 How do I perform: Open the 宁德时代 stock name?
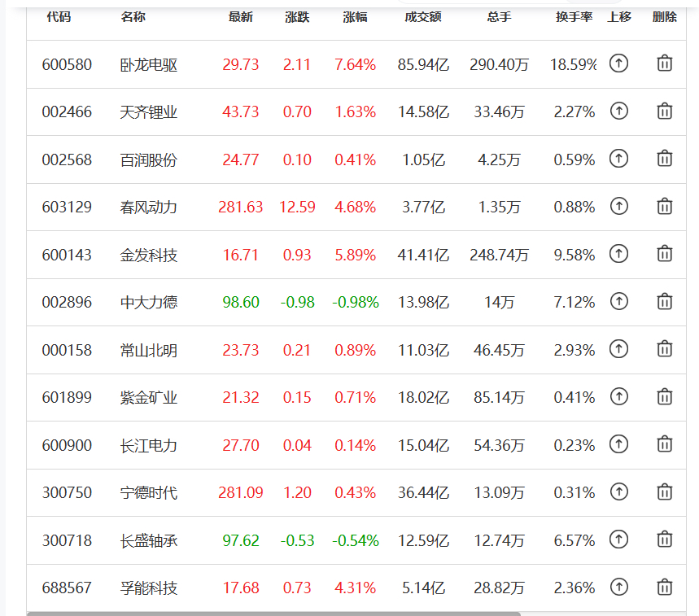(x=148, y=492)
